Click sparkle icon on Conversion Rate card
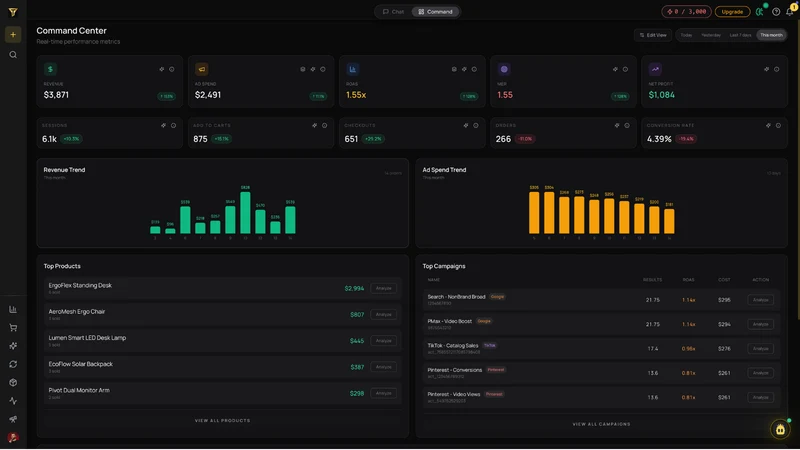The height and width of the screenshot is (450, 800). pos(768,126)
